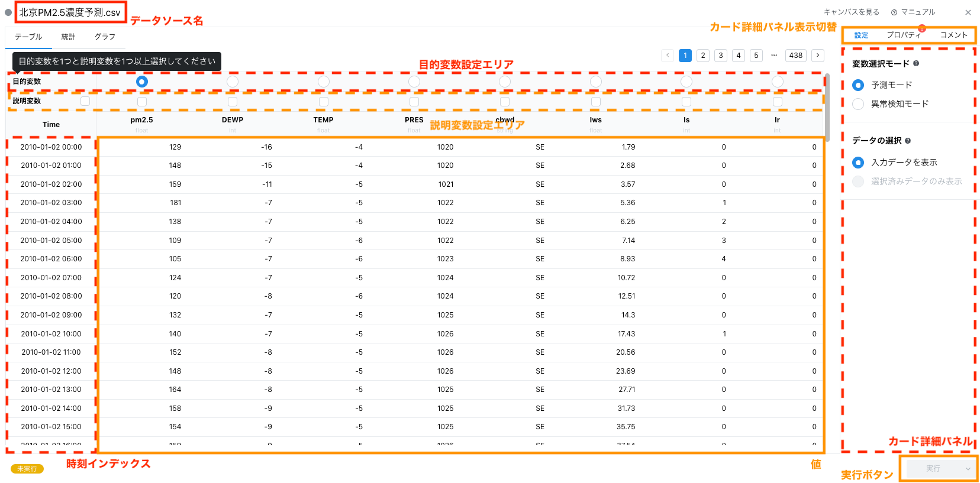Select DEWP as target variable
The height and width of the screenshot is (483, 980).
click(x=233, y=82)
